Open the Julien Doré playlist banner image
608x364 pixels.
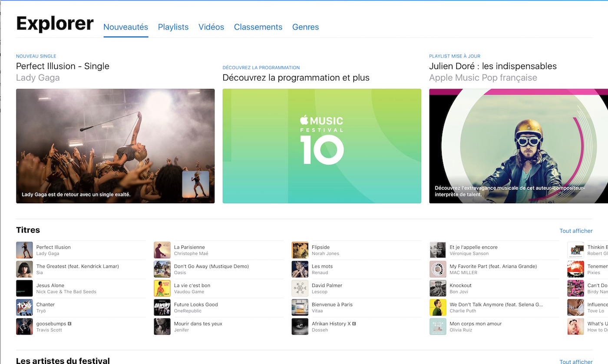click(519, 146)
